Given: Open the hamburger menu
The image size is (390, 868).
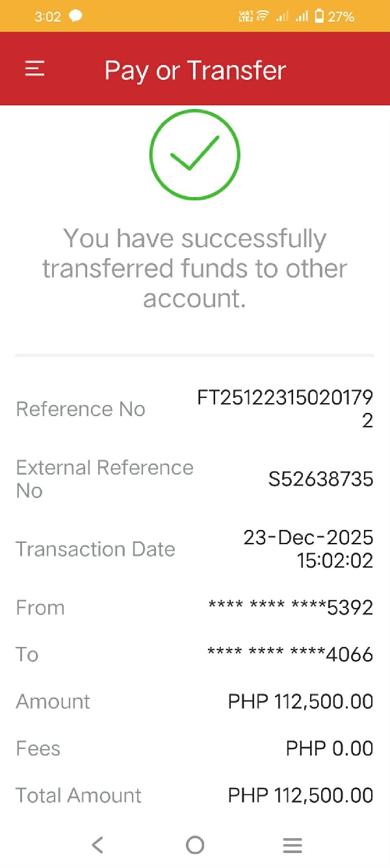Looking at the screenshot, I should pos(34,69).
